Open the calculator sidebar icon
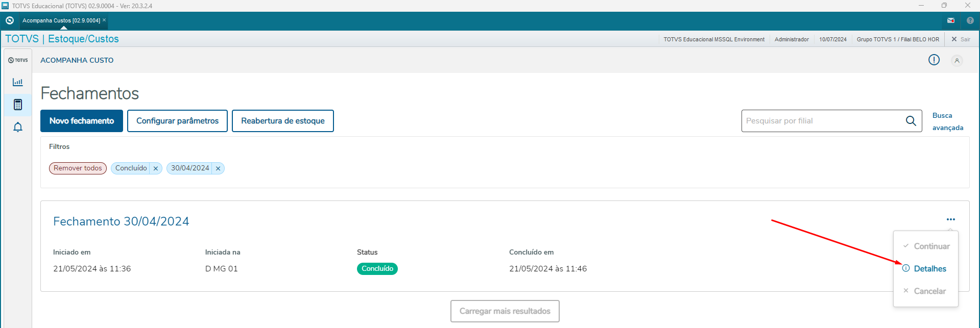The image size is (980, 328). pyautogui.click(x=18, y=105)
